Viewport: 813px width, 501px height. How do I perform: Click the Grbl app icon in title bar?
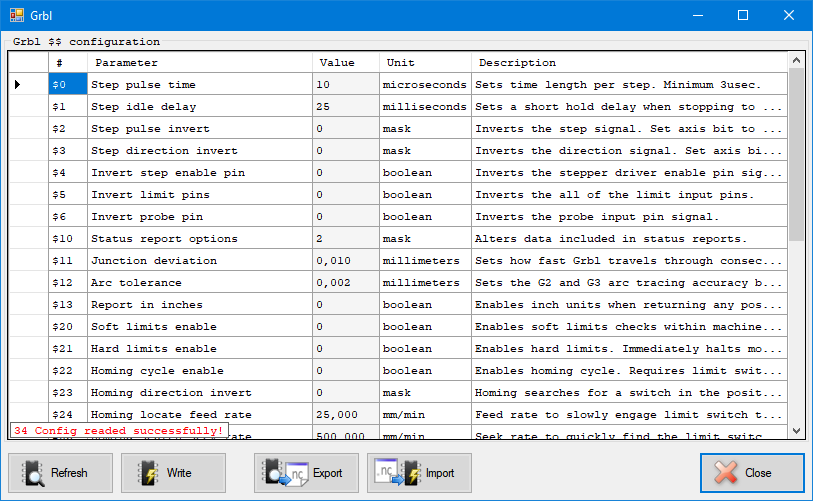click(17, 15)
